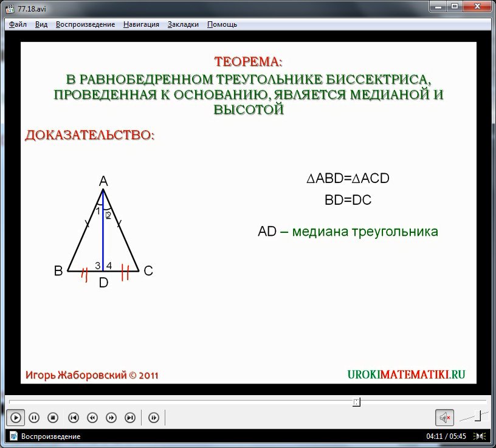This screenshot has width=496, height=448.
Task: Toggle the mute speaker button
Action: coord(444,418)
